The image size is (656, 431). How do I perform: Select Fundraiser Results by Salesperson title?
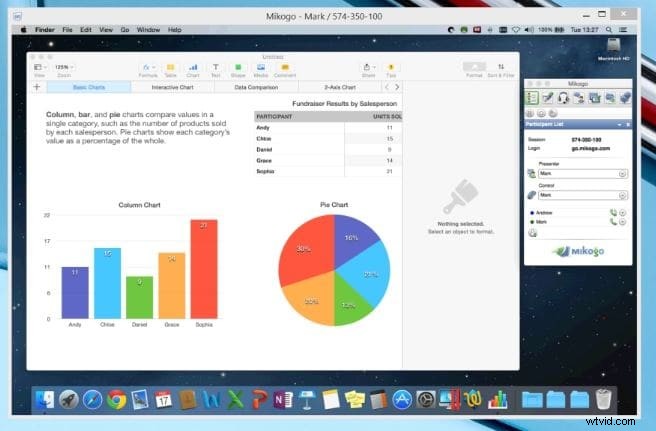point(344,103)
